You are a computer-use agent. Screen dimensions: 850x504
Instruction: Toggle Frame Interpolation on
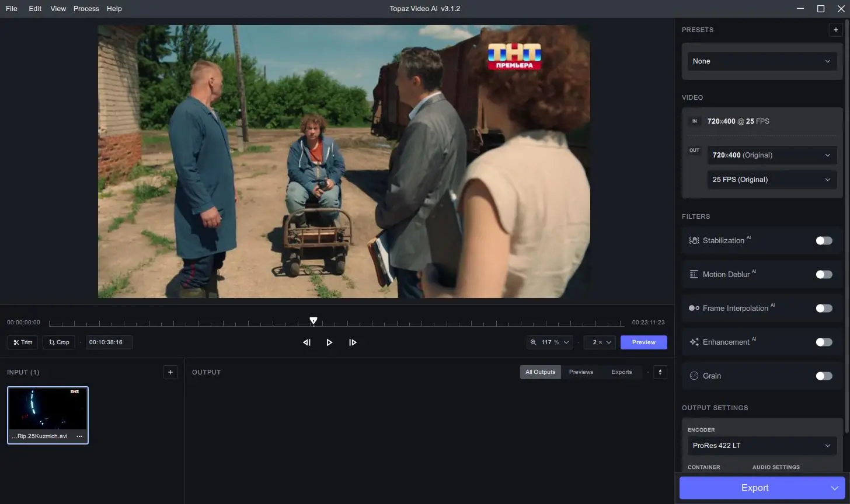824,308
